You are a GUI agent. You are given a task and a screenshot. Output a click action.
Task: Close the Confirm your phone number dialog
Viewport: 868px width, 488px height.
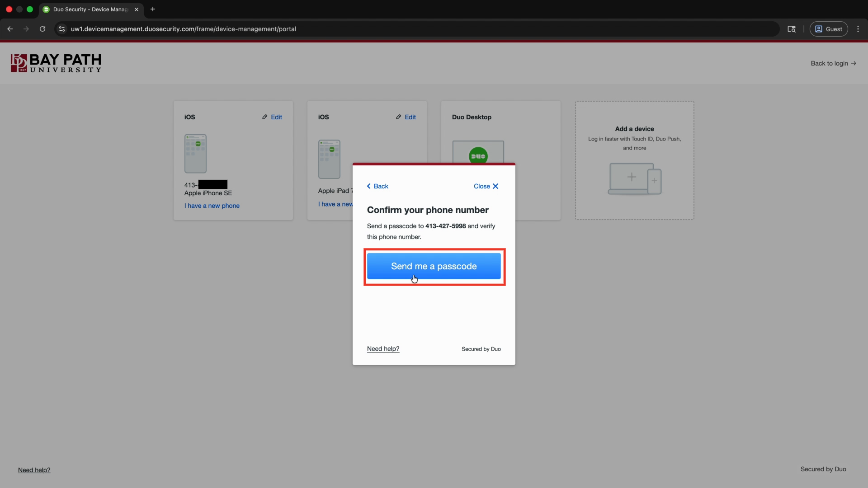point(486,186)
